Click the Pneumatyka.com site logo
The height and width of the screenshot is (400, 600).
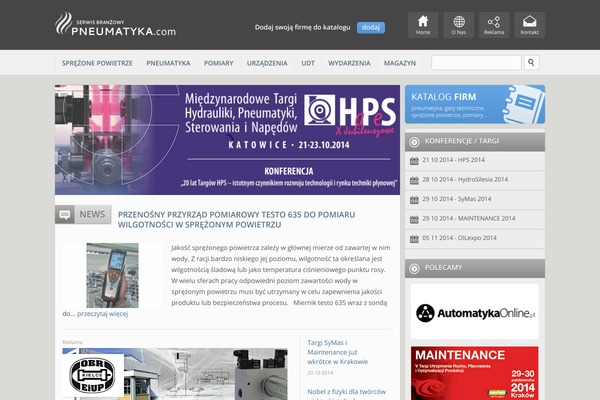click(116, 24)
